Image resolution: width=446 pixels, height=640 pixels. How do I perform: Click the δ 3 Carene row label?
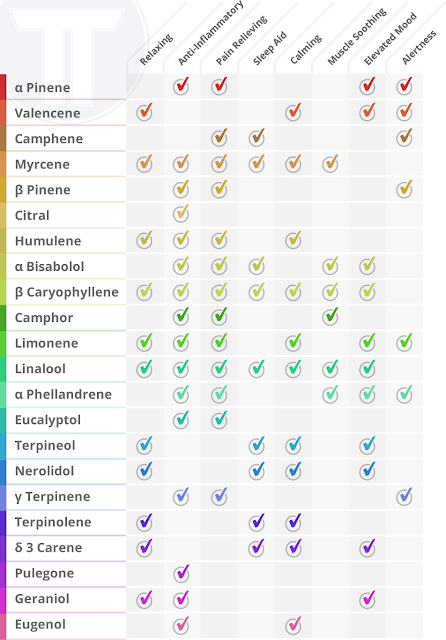coord(49,548)
